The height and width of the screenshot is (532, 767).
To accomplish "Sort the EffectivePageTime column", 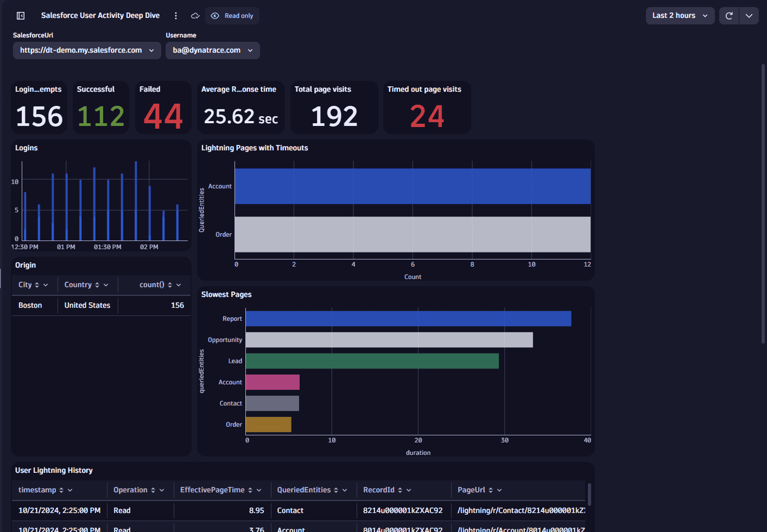I will click(250, 490).
